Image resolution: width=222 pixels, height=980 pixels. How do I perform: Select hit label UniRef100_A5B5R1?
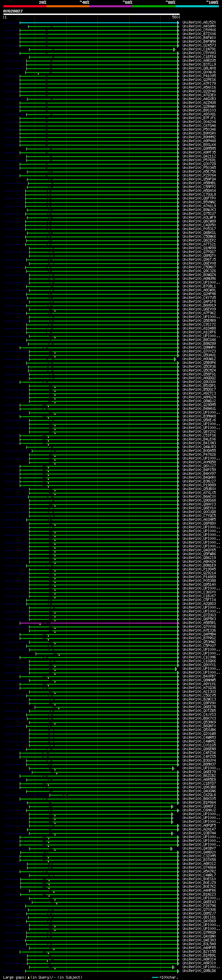click(x=199, y=623)
